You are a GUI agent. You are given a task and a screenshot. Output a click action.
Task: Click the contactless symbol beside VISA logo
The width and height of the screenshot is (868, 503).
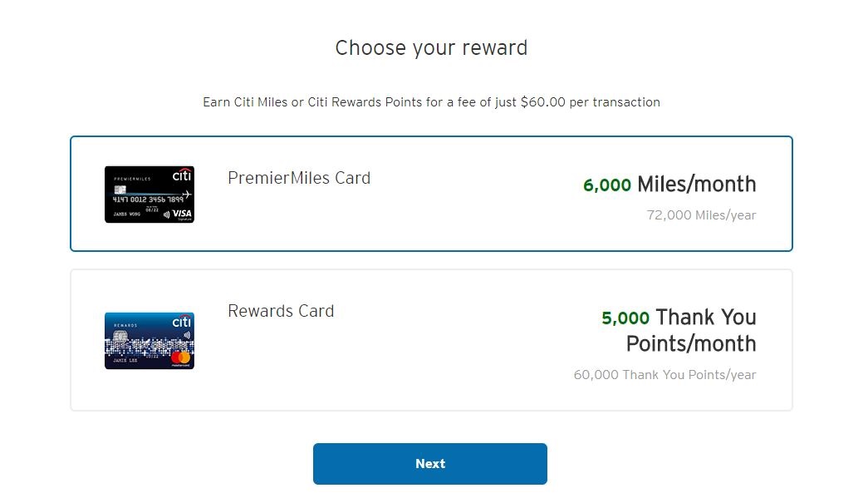pos(166,215)
